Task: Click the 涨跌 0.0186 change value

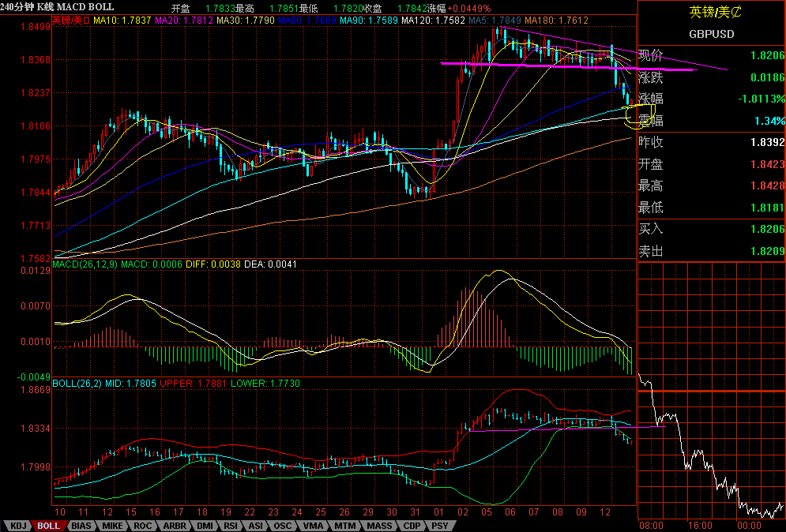Action: tap(711, 77)
